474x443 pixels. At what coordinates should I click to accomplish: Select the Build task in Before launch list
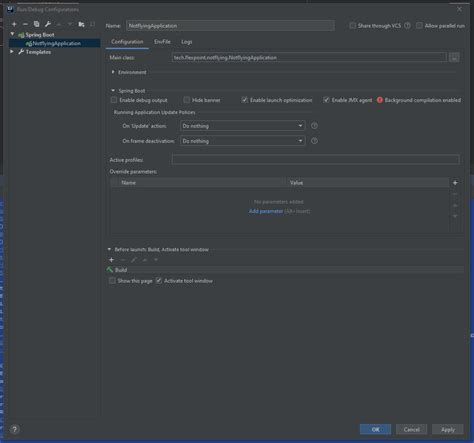pos(285,270)
